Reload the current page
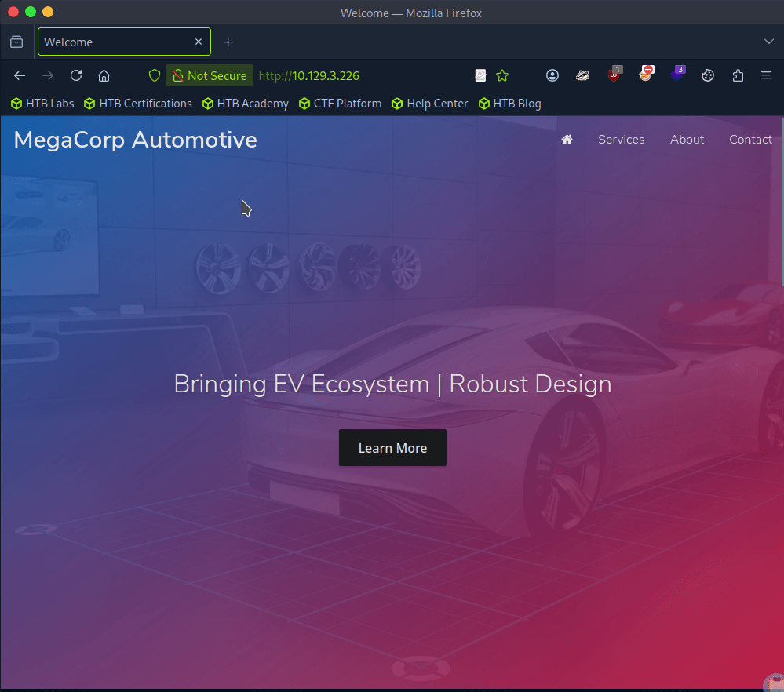 (x=76, y=75)
